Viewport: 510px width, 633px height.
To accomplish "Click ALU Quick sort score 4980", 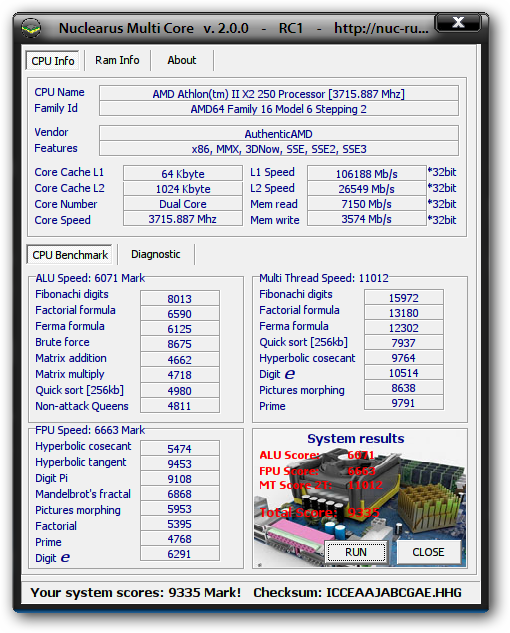I will tap(180, 390).
